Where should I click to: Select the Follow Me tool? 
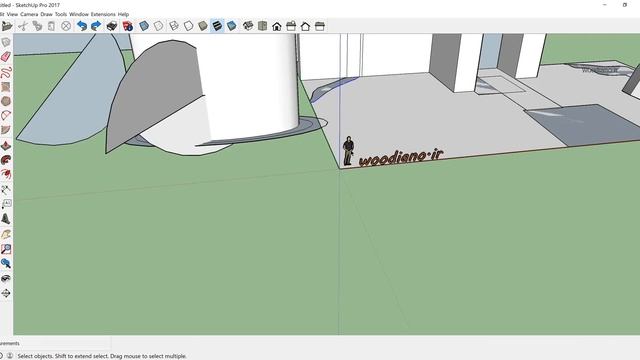(x=6, y=160)
